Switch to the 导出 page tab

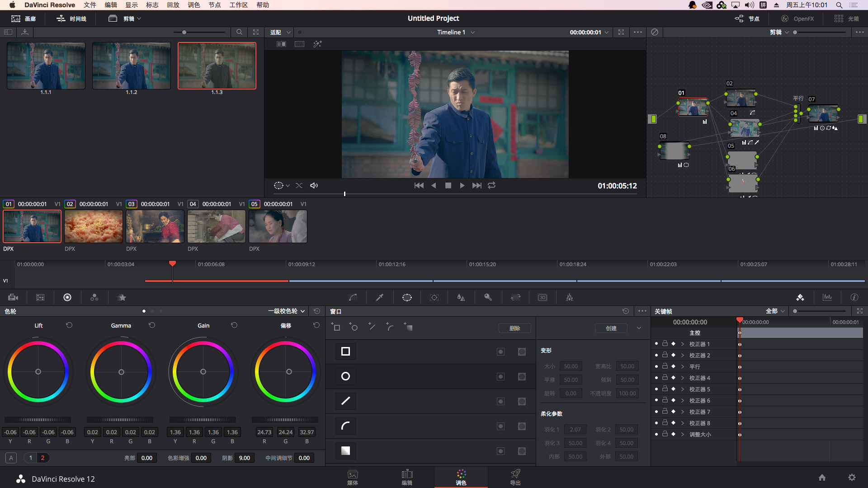pos(515,477)
